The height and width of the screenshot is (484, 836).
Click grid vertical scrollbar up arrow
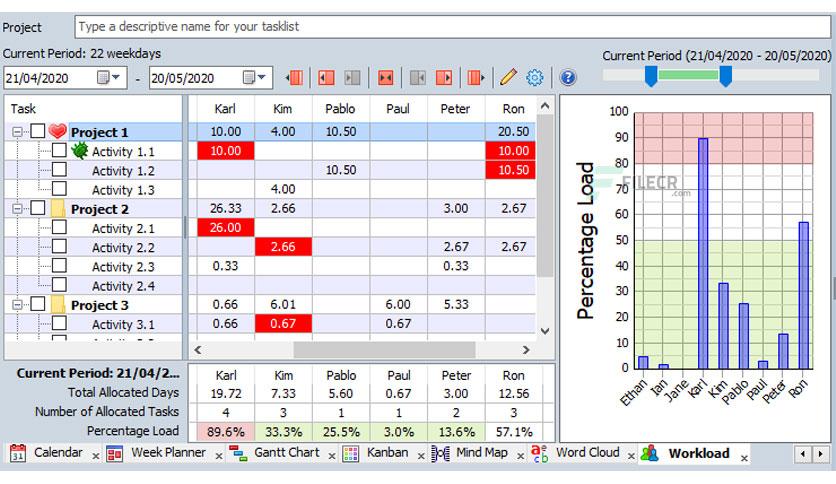[x=545, y=106]
